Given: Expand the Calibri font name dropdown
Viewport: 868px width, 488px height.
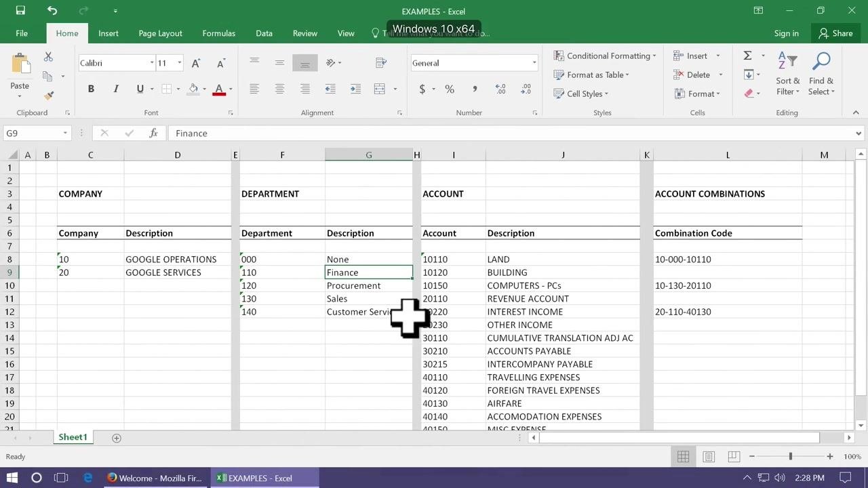Looking at the screenshot, I should pyautogui.click(x=152, y=63).
